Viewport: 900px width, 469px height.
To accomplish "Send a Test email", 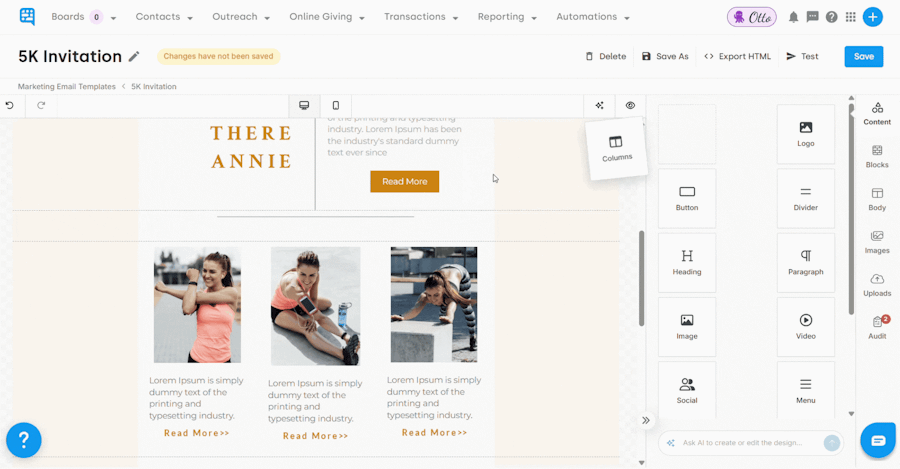I will (802, 56).
